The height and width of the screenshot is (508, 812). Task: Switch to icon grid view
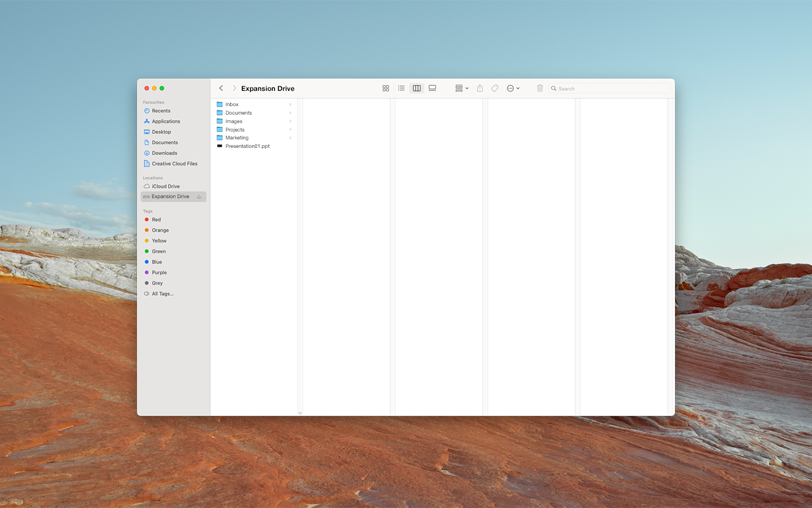tap(386, 89)
